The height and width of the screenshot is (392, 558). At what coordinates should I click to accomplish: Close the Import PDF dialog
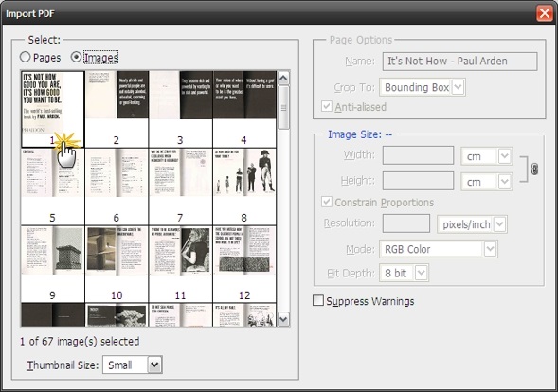545,13
